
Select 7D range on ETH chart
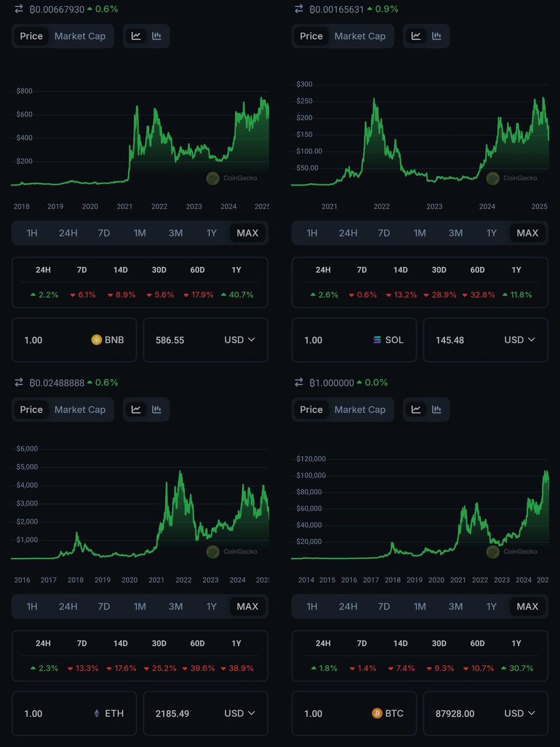pyautogui.click(x=104, y=606)
